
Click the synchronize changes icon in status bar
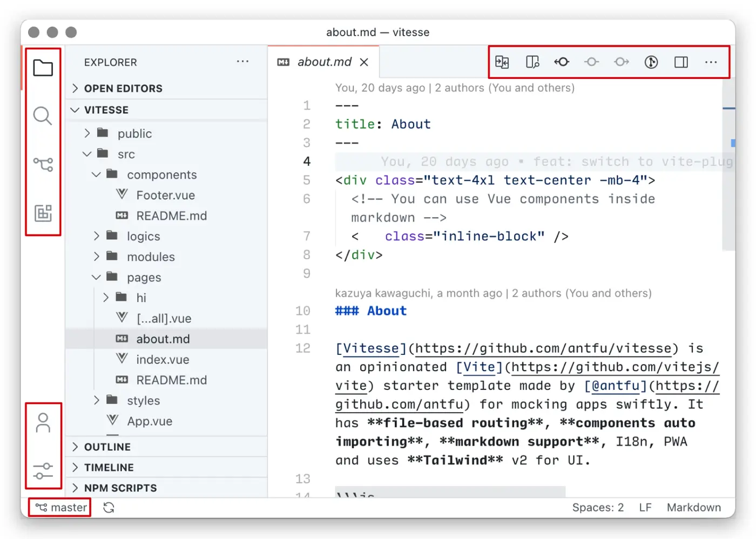pos(109,508)
